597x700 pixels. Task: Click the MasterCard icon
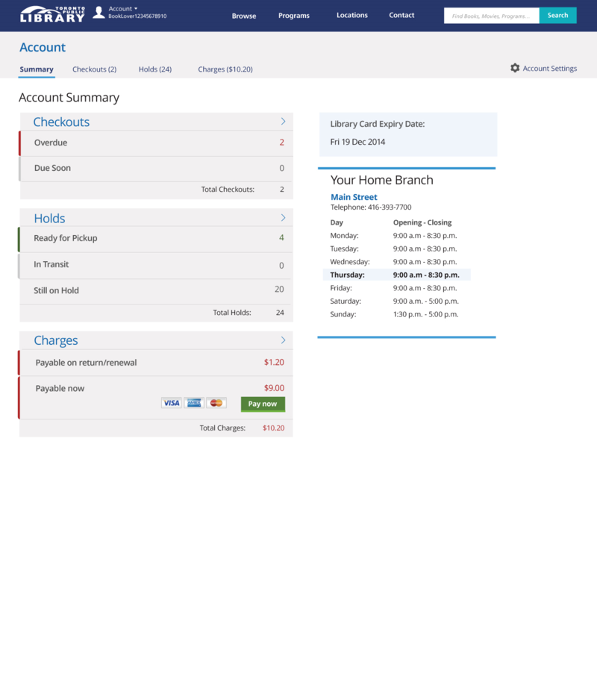[216, 403]
